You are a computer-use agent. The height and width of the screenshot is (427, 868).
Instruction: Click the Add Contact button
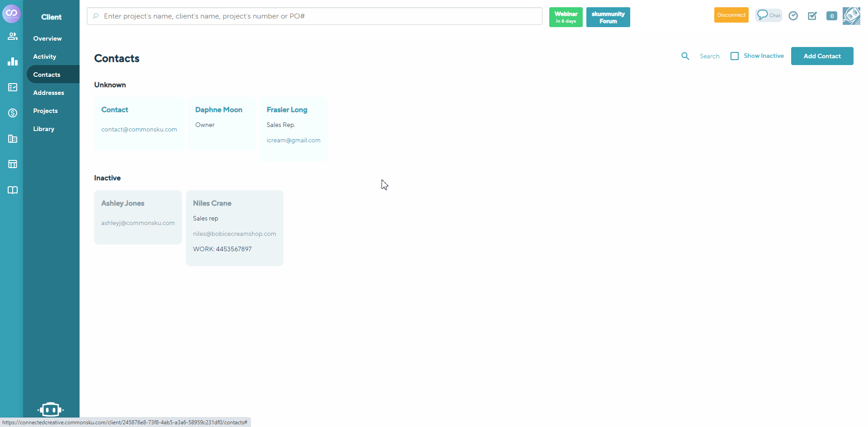pyautogui.click(x=822, y=56)
